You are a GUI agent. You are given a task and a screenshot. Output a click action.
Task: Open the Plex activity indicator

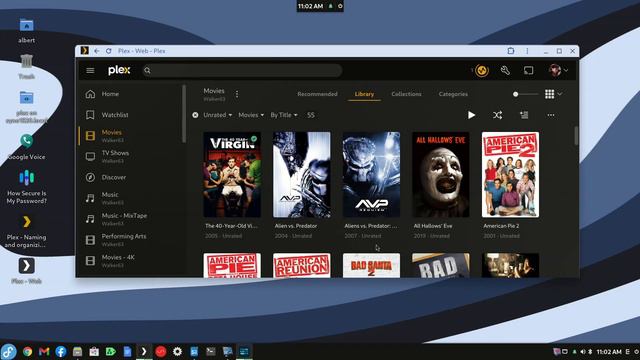(x=482, y=70)
